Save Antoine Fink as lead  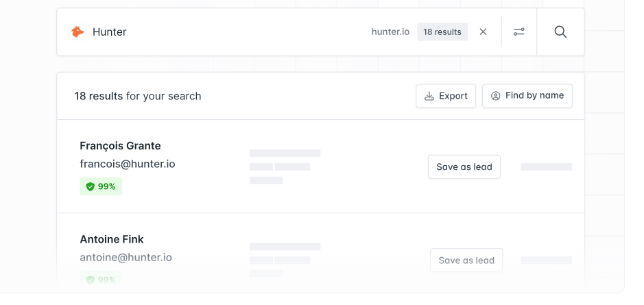[466, 260]
